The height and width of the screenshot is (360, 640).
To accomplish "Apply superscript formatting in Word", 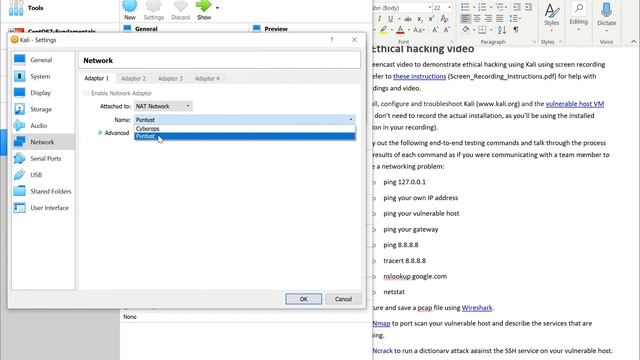I will [431, 19].
